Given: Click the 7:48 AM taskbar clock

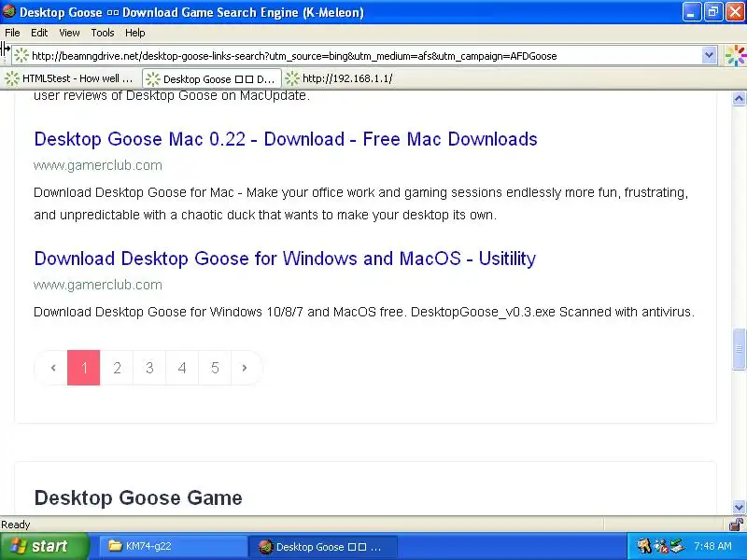Looking at the screenshot, I should tap(712, 546).
